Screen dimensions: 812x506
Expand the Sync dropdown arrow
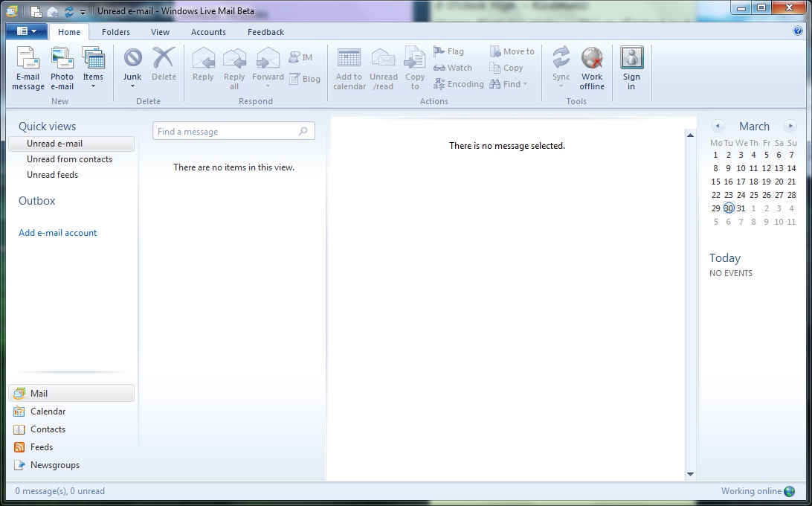(561, 86)
